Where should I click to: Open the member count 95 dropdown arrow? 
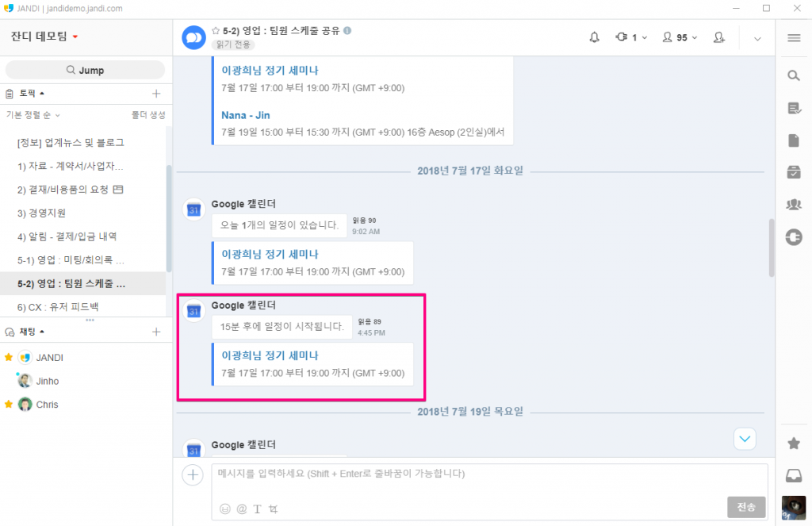click(695, 38)
